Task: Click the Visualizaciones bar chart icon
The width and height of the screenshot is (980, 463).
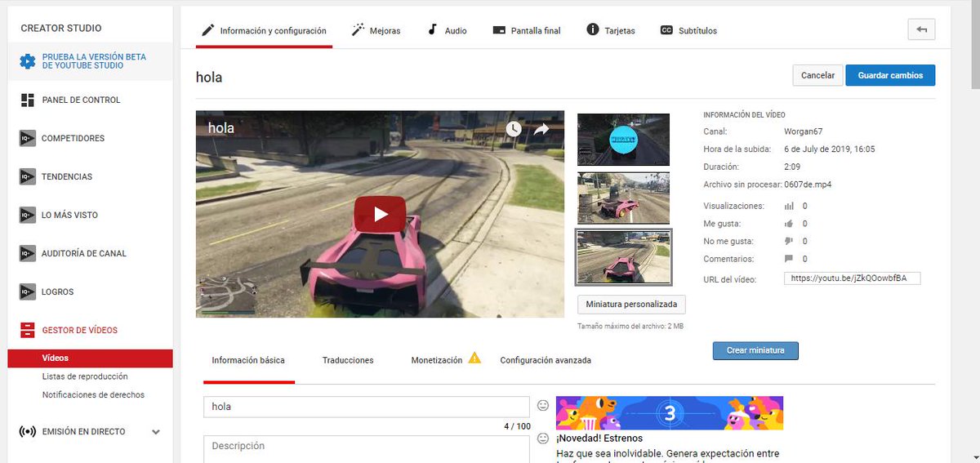Action: (790, 207)
